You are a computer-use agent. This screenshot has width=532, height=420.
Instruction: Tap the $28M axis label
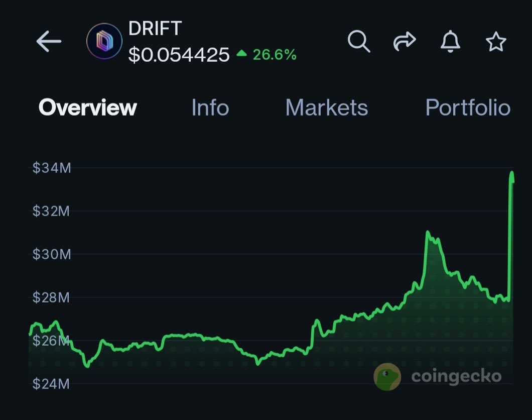pyautogui.click(x=51, y=297)
